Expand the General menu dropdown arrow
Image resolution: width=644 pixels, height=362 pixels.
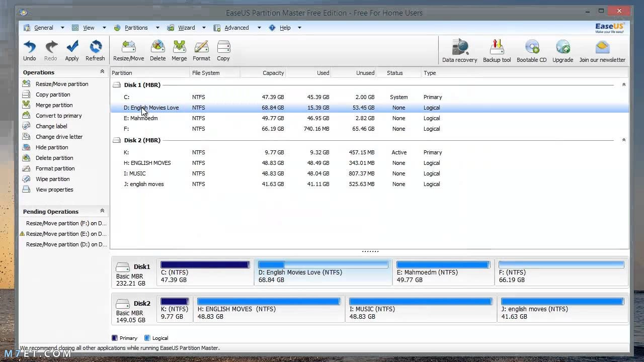(x=62, y=28)
